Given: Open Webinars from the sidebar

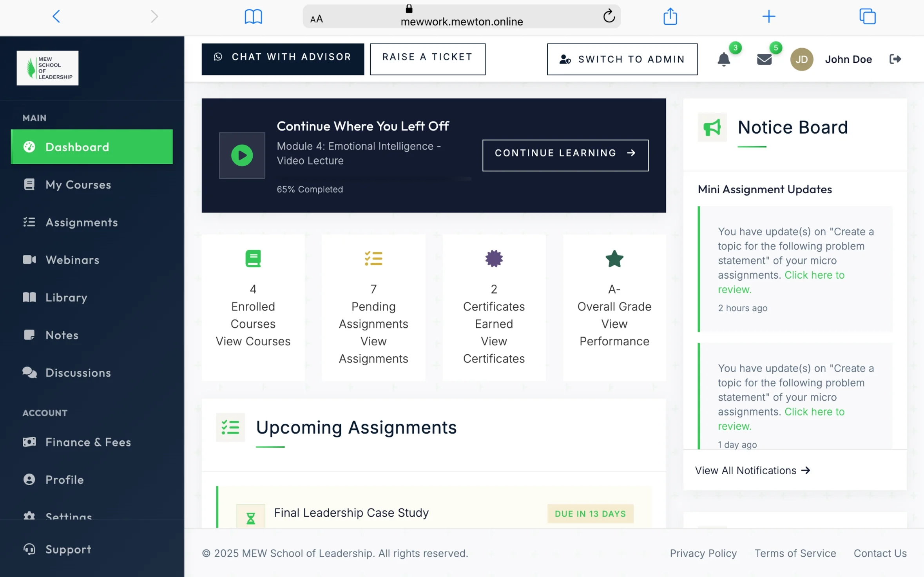Looking at the screenshot, I should [x=72, y=260].
